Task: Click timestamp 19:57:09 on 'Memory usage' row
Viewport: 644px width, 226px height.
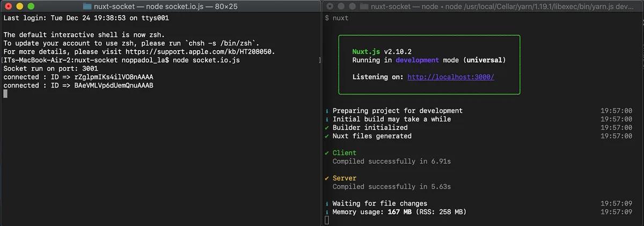Action: (617, 212)
